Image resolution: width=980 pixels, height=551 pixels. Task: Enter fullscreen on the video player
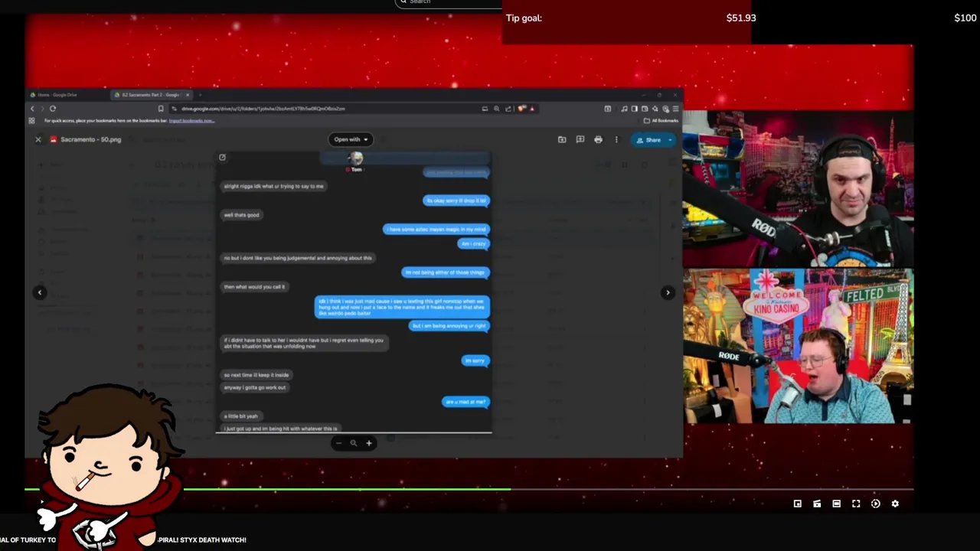tap(856, 504)
